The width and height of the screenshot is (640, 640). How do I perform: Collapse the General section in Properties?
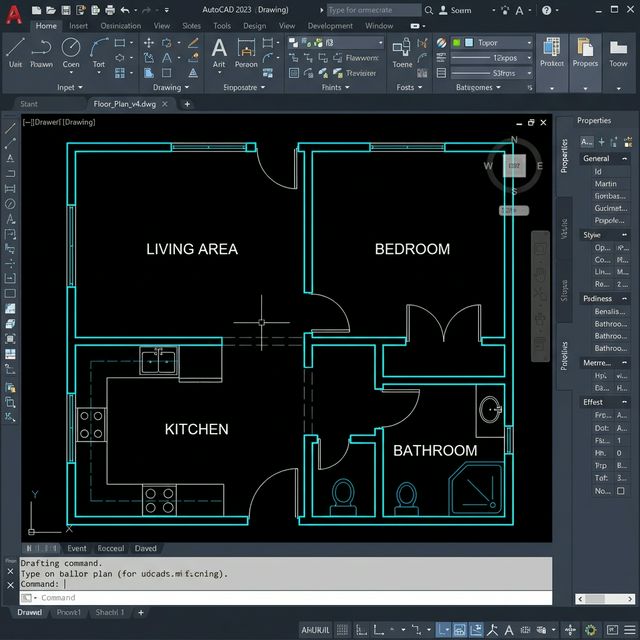pos(626,158)
